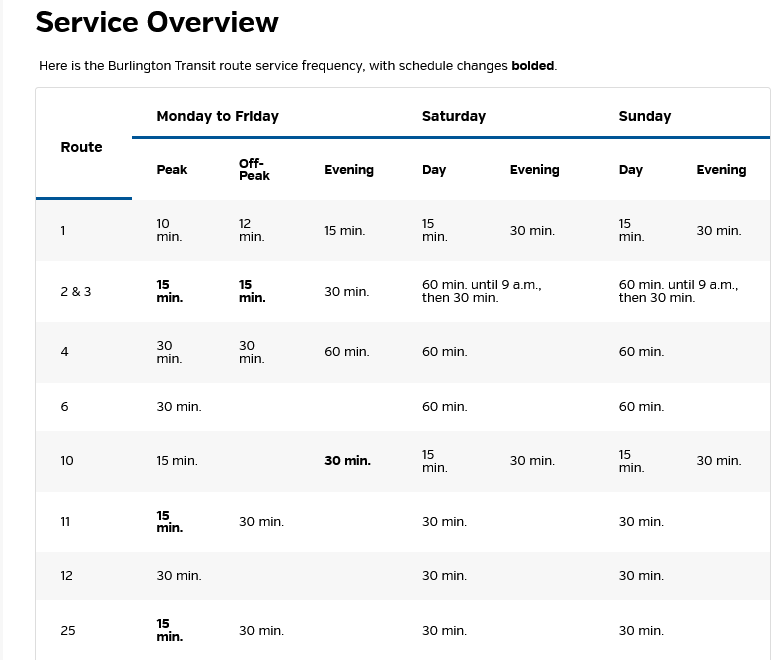772x660 pixels.
Task: Click the Day subheader under Saturday
Action: (x=434, y=170)
